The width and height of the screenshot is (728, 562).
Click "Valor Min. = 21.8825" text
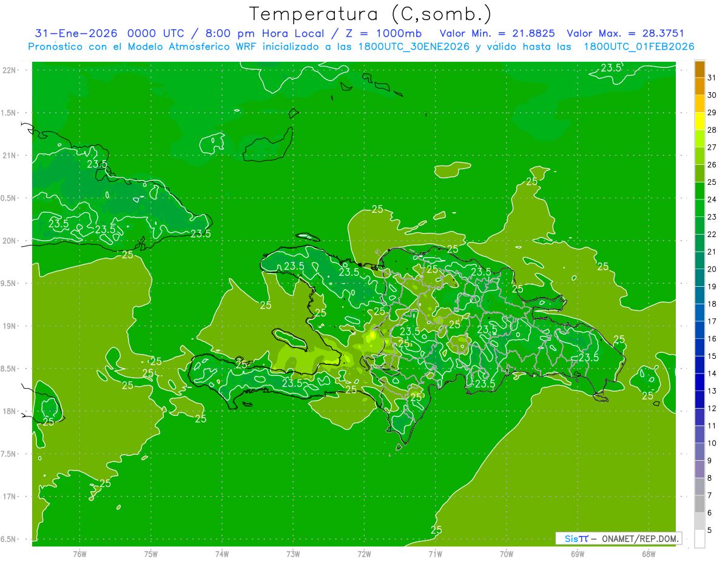(x=497, y=33)
